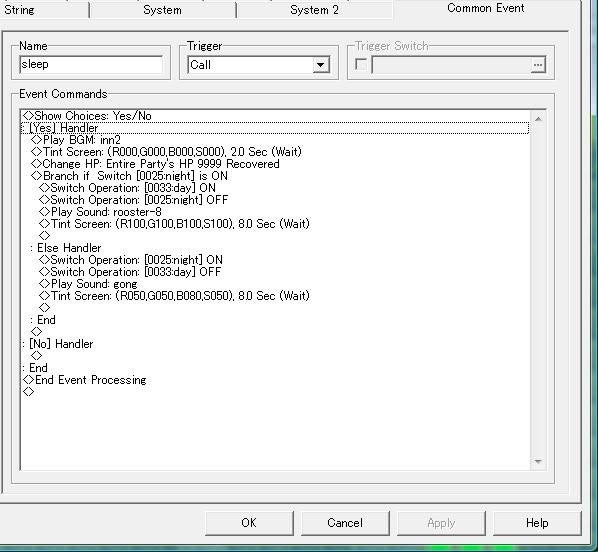
Task: Switch to the String tab
Action: tap(19, 10)
